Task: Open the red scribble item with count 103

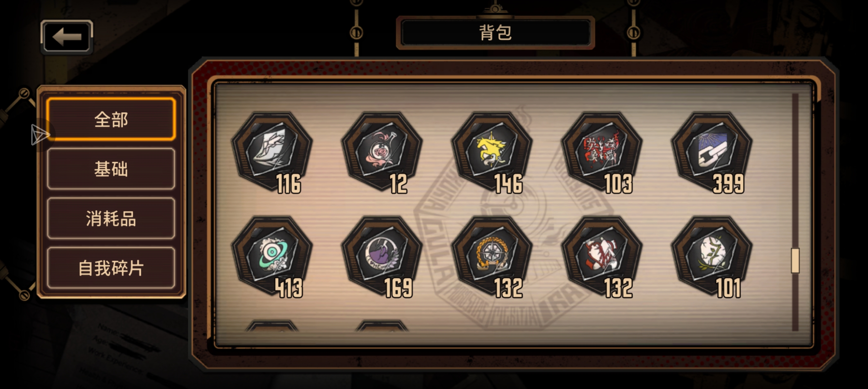Action: coord(602,152)
